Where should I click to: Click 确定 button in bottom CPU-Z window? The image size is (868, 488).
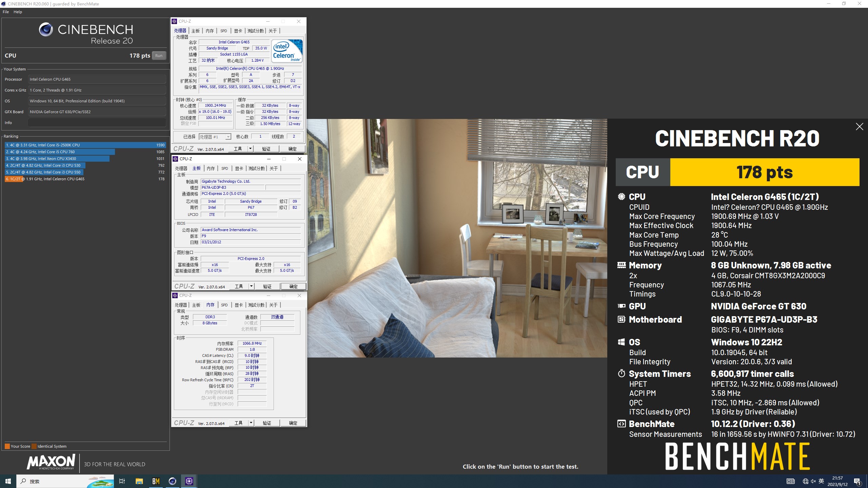pos(293,423)
